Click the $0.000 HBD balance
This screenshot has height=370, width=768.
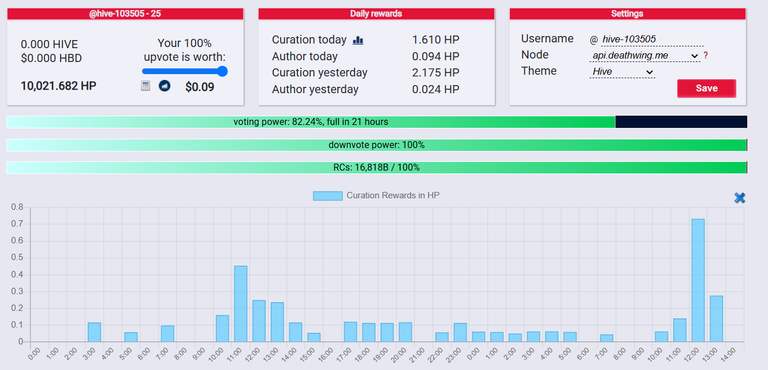(51, 59)
